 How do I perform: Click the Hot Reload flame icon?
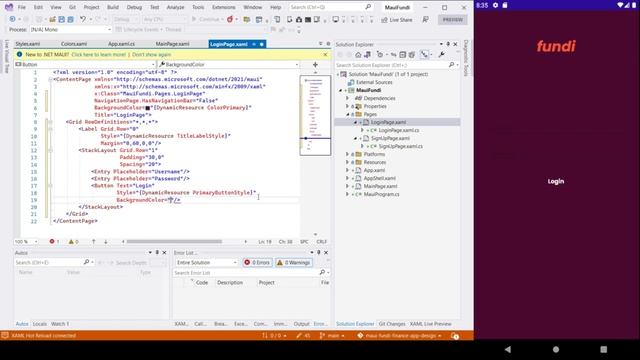click(230, 19)
